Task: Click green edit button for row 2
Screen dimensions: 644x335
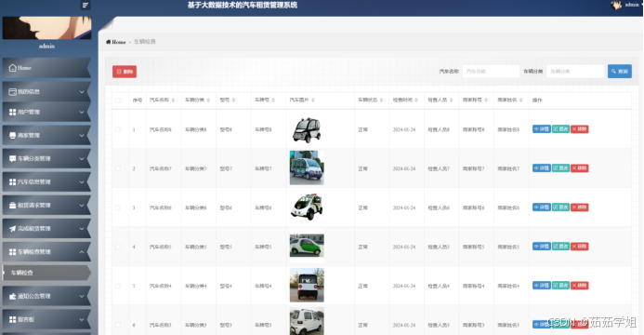Action: [x=560, y=168]
